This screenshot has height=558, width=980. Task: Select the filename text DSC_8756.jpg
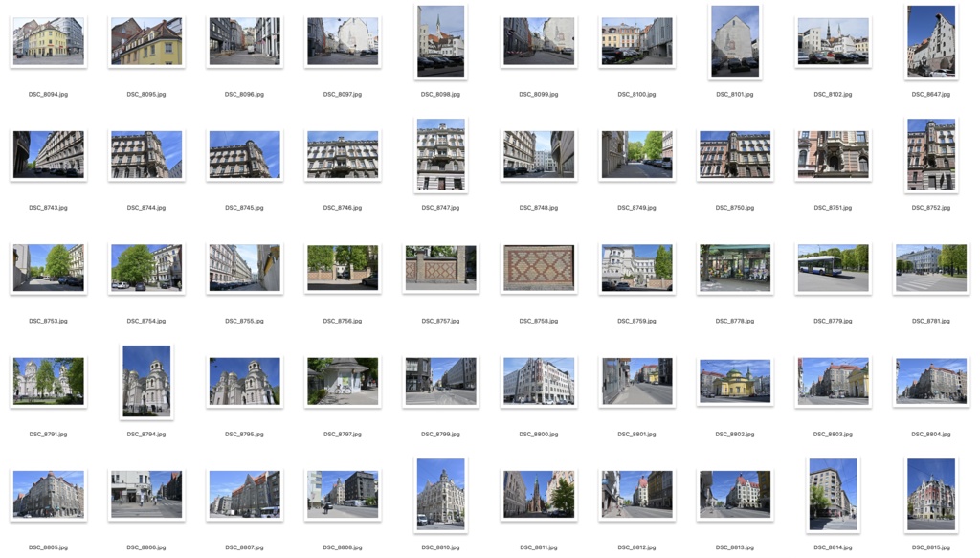point(342,320)
